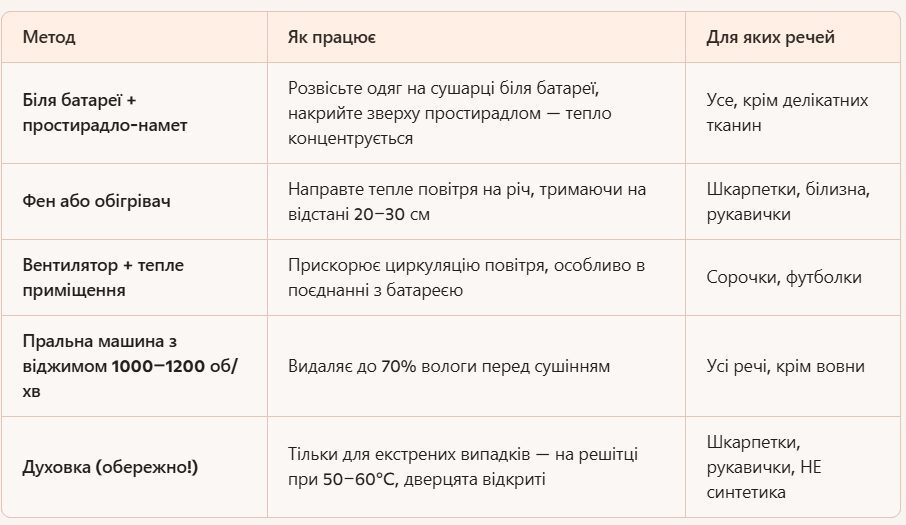Click the "Видаляє до 70% вологи" cell
The image size is (906, 525).
click(x=449, y=366)
